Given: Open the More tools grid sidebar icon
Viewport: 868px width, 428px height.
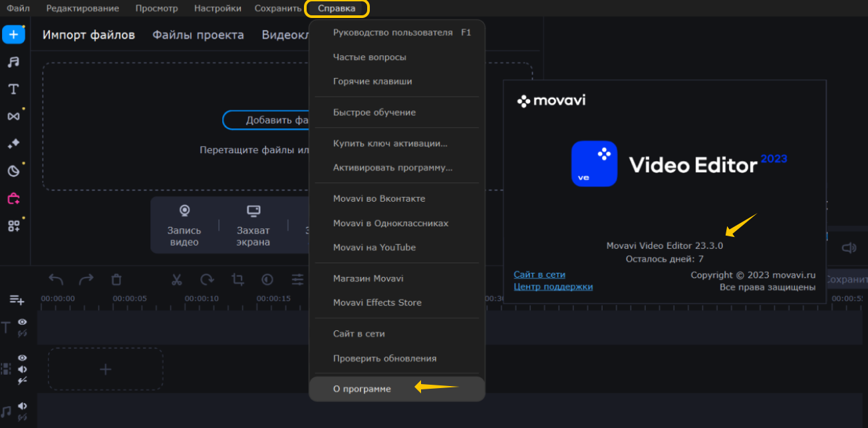Looking at the screenshot, I should coord(13,226).
